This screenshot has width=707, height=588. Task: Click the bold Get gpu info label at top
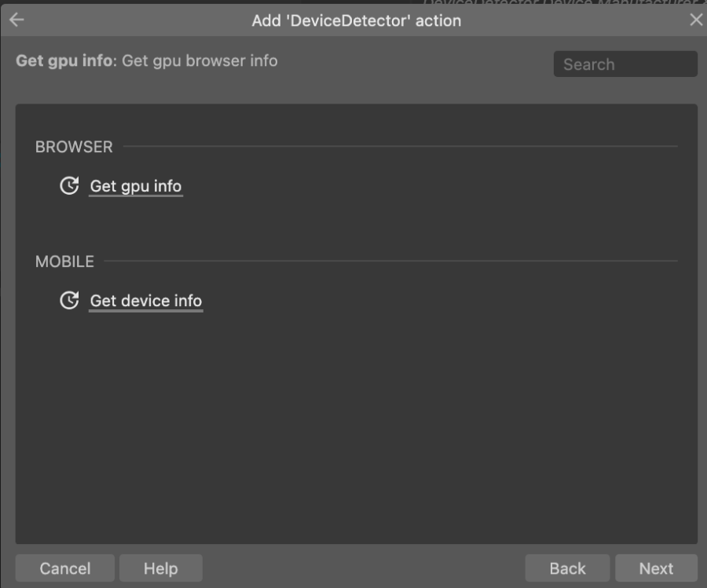pos(64,60)
